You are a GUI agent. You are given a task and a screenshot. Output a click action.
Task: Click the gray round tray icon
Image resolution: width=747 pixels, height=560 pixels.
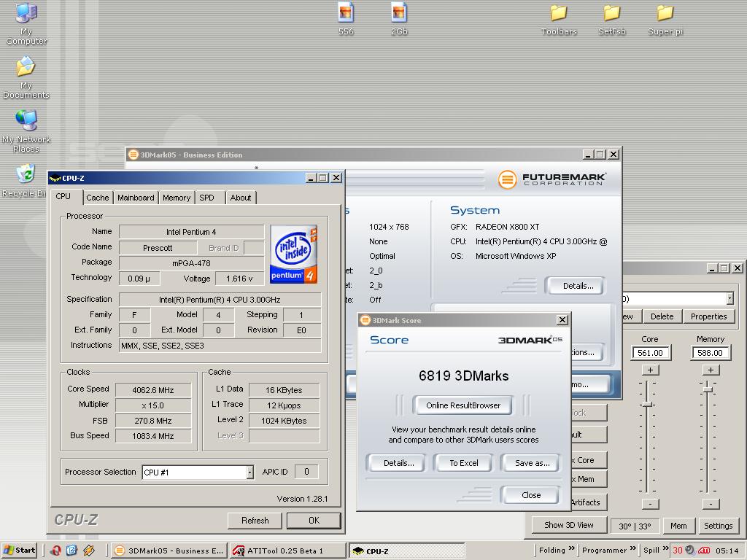point(690,551)
